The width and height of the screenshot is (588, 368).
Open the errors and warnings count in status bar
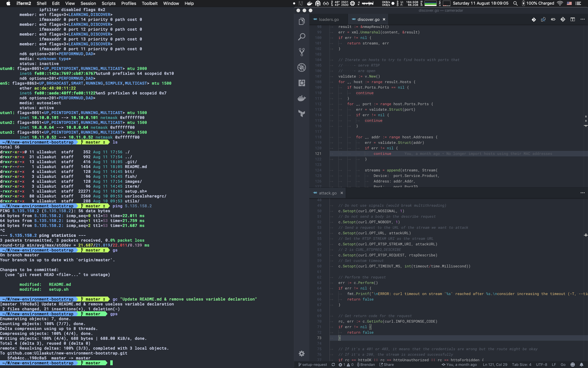[x=346, y=365]
